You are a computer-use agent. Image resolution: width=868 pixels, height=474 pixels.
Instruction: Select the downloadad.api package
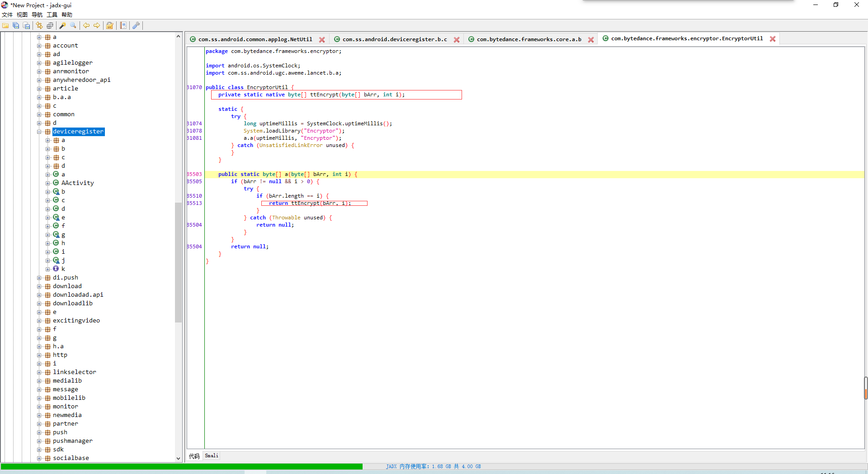[78, 295]
